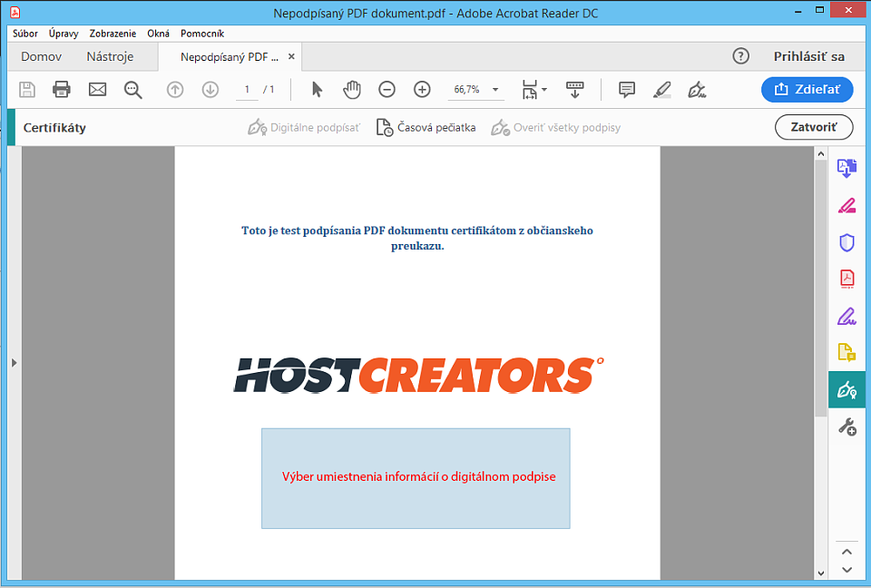Viewport: 871px width, 588px height.
Task: Open the Protect shield tool in sidebar
Action: (x=847, y=243)
